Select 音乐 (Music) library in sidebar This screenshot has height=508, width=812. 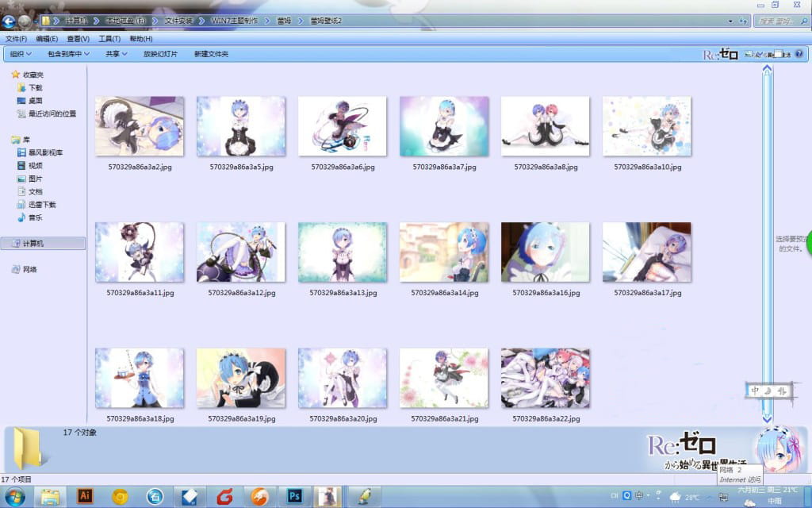pos(36,217)
